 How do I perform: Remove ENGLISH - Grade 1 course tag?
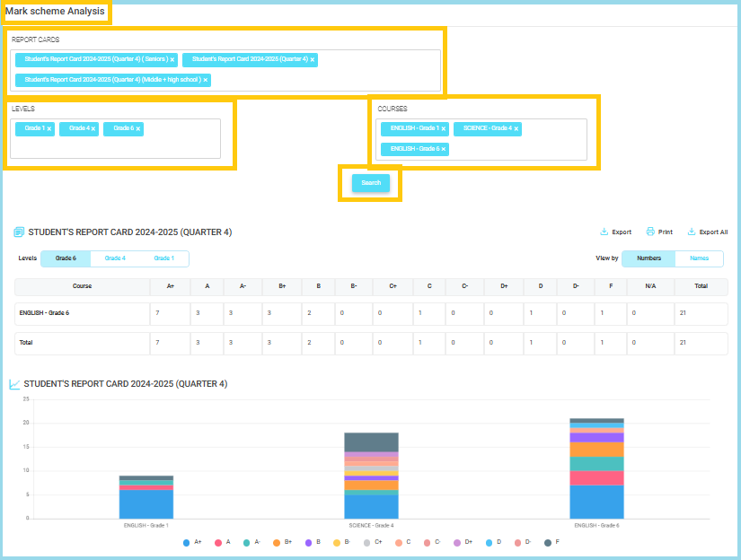443,129
